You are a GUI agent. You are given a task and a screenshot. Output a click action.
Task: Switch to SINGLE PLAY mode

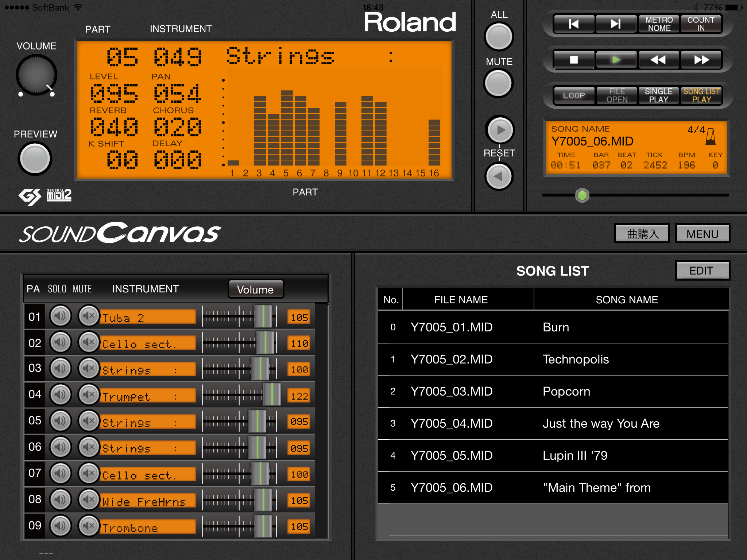coord(659,96)
